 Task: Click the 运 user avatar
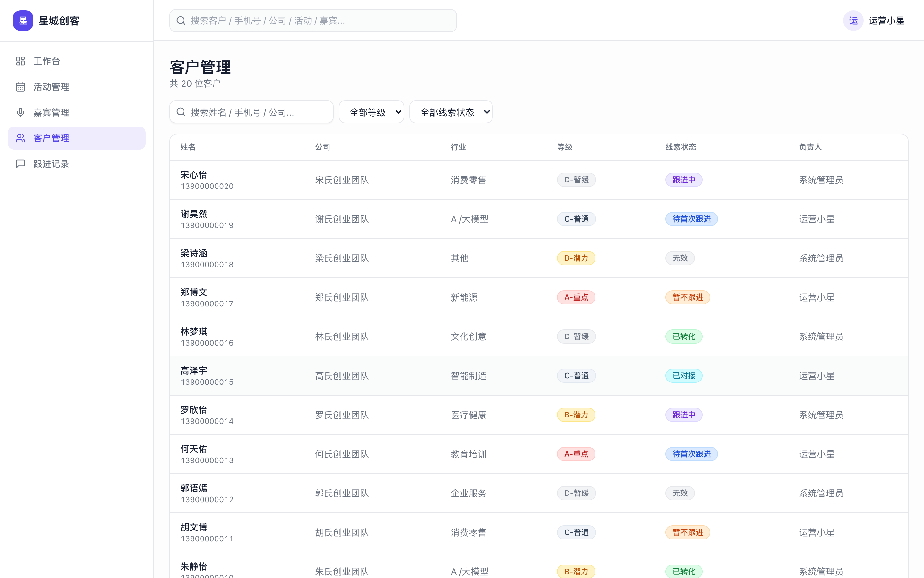pyautogui.click(x=853, y=21)
